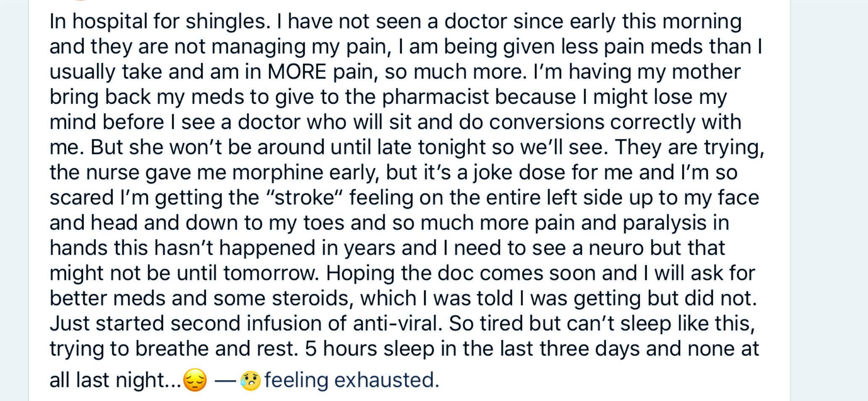Click the capitalized word 'MORE' in the post
868x401 pixels.
pyautogui.click(x=297, y=71)
